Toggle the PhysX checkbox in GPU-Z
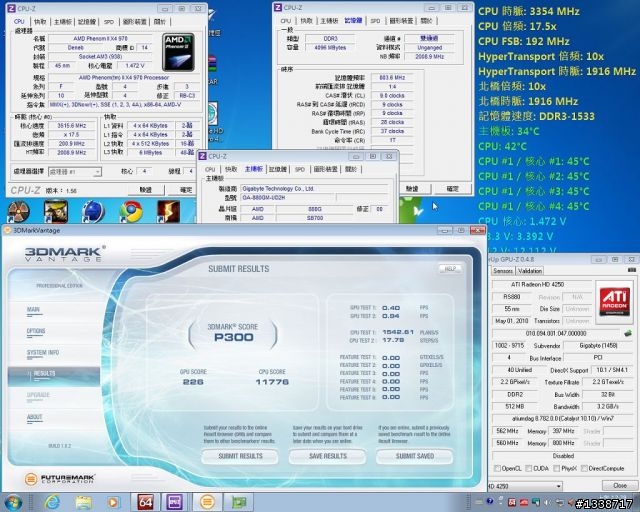The width and height of the screenshot is (640, 512). point(556,468)
